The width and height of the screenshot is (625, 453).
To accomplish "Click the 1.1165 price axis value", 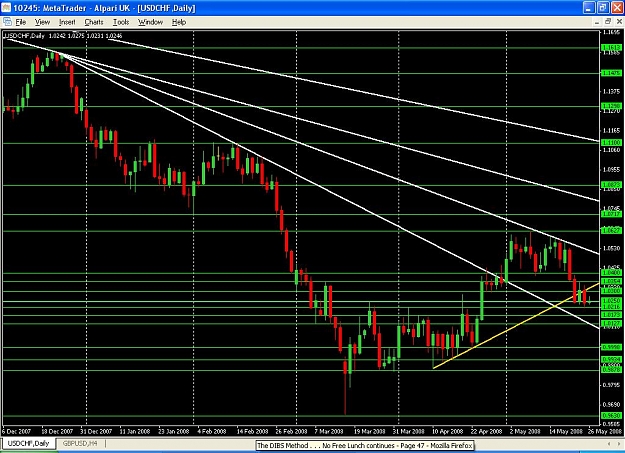I will (x=612, y=130).
